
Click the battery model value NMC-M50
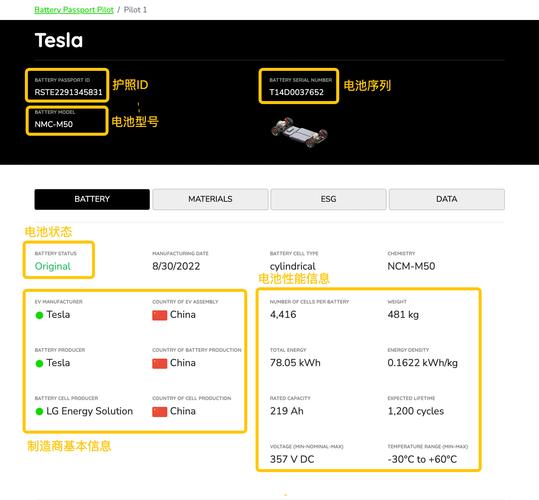click(x=54, y=124)
